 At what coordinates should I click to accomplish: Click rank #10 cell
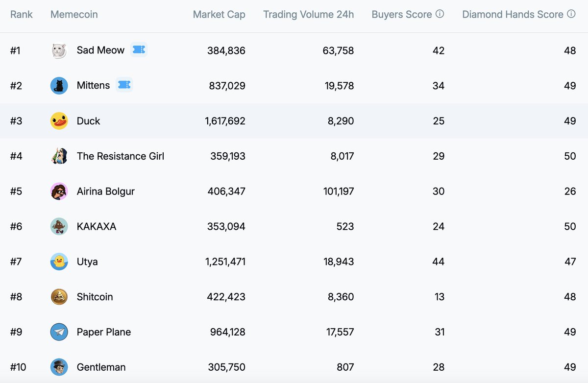(x=19, y=367)
